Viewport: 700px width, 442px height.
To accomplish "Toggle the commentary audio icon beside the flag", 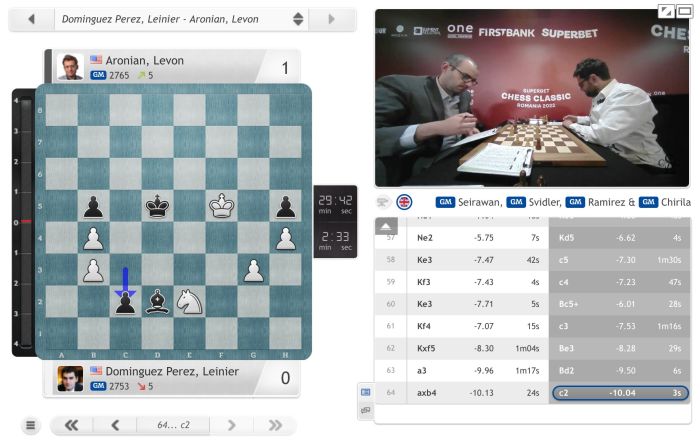I will (x=383, y=202).
